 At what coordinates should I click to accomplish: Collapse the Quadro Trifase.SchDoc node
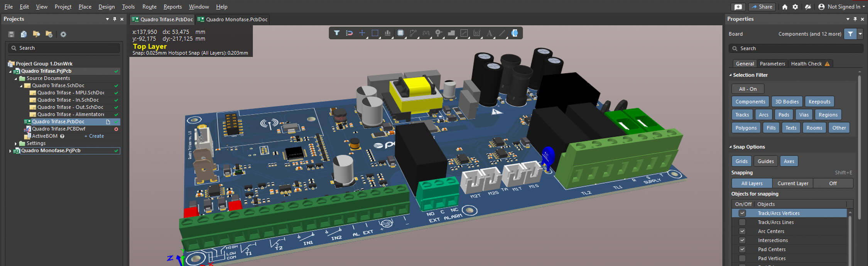(x=21, y=86)
